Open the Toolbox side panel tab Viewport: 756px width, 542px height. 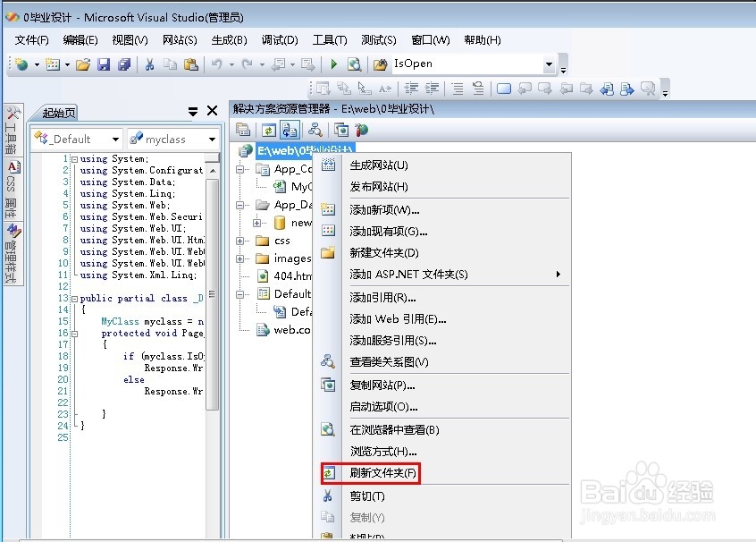pos(12,131)
